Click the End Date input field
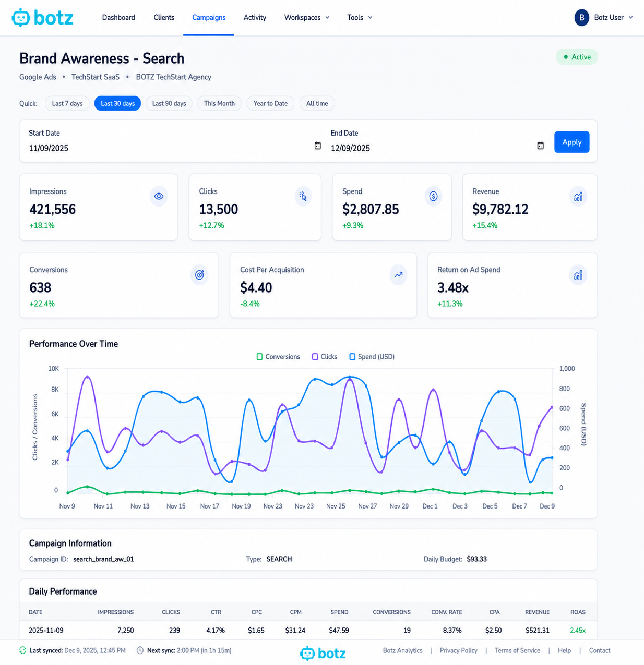The image size is (644, 665). tap(438, 148)
